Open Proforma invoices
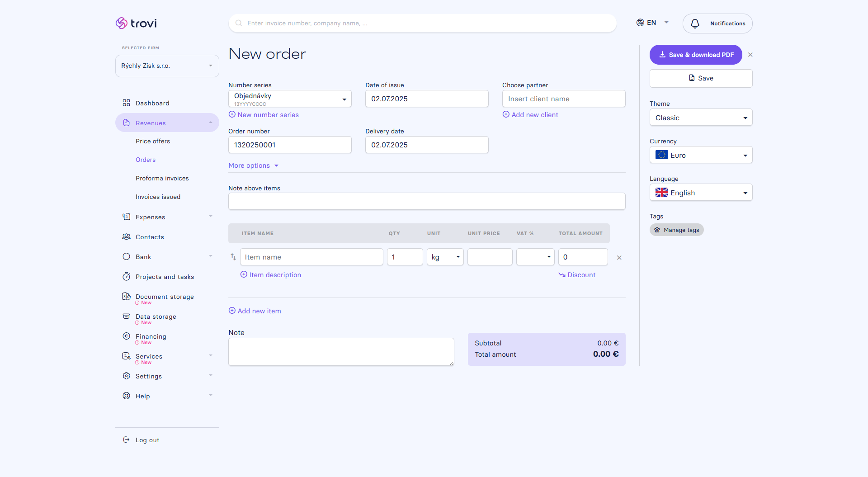 [162, 178]
